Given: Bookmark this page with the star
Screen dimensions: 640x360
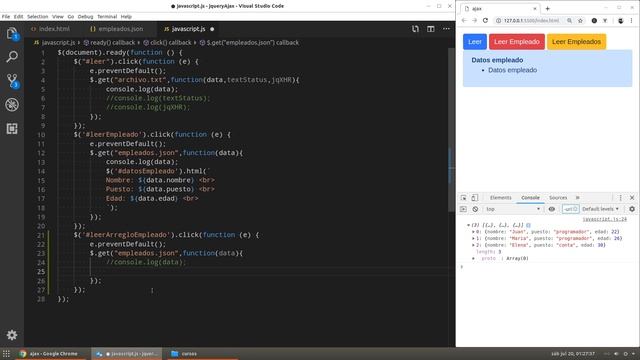Looking at the screenshot, I should tap(580, 20).
